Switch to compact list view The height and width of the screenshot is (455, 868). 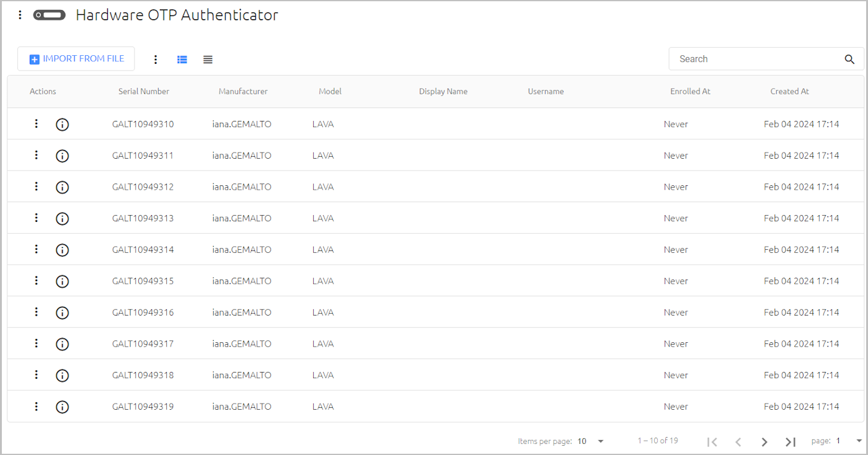coord(208,60)
